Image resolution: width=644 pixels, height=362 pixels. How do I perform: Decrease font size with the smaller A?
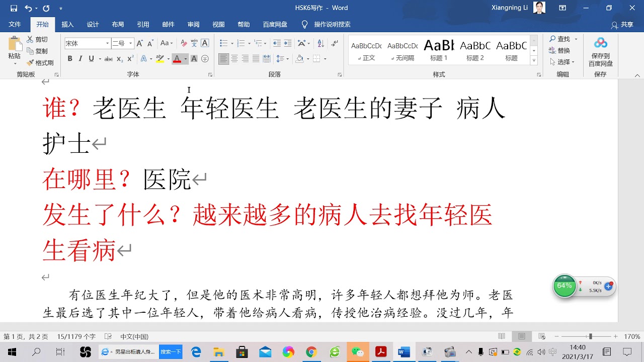click(150, 44)
